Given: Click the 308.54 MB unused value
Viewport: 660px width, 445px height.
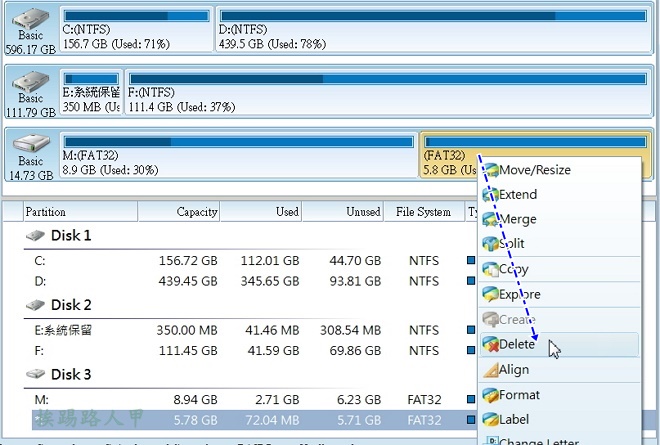Looking at the screenshot, I should pyautogui.click(x=350, y=330).
